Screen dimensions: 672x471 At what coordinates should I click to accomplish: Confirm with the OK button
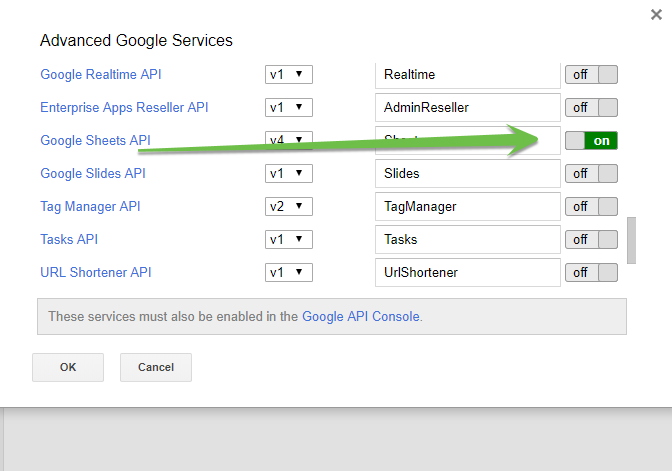(x=68, y=367)
